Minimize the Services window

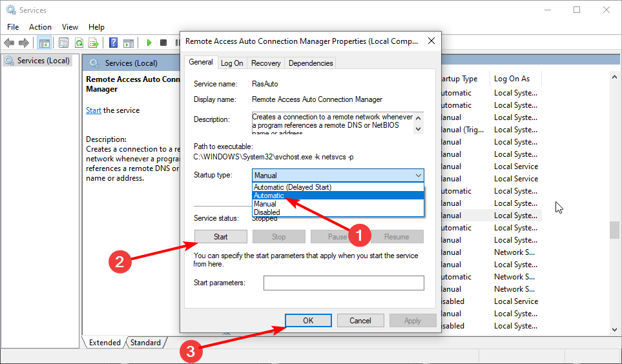[x=548, y=10]
